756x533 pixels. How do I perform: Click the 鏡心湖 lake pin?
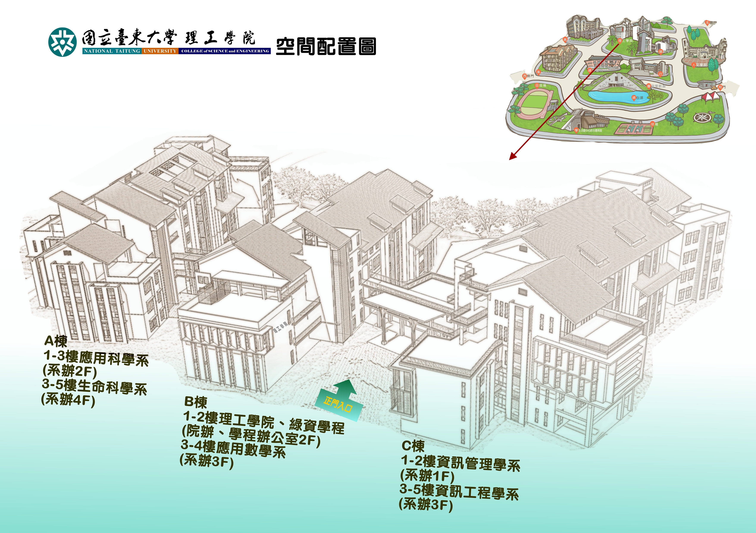coord(634,98)
